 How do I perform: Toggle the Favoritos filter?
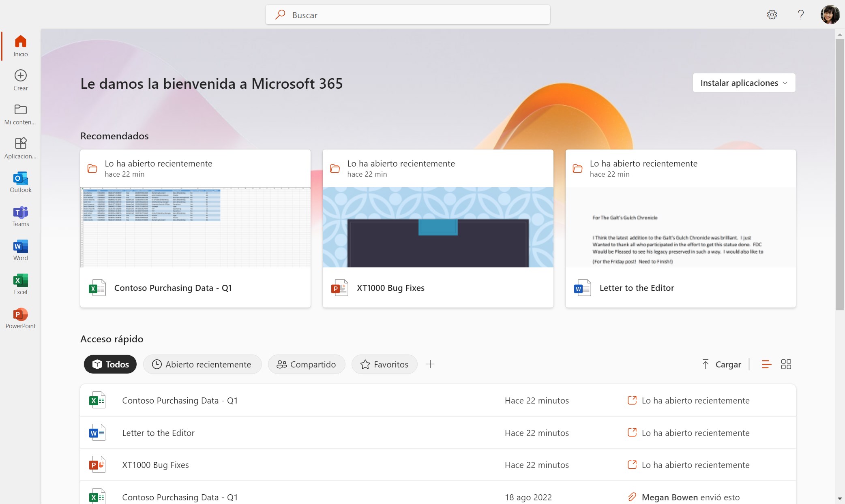(x=384, y=364)
